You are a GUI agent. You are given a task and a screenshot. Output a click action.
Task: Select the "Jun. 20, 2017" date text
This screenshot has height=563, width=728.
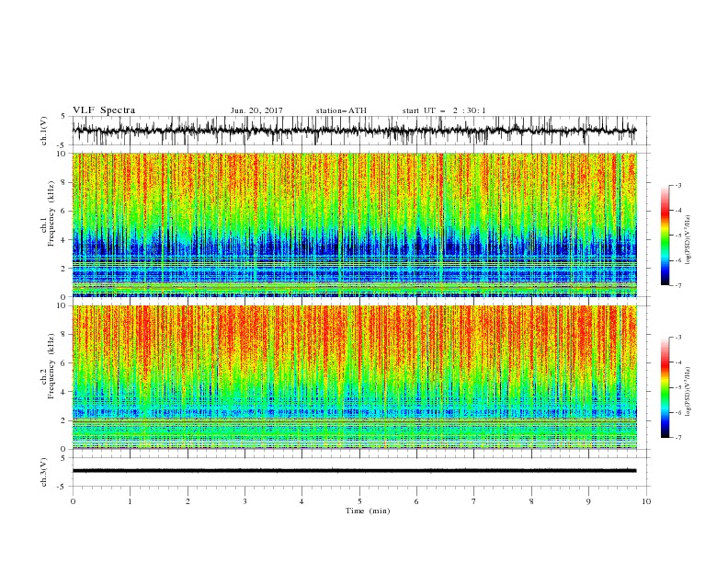click(x=256, y=110)
